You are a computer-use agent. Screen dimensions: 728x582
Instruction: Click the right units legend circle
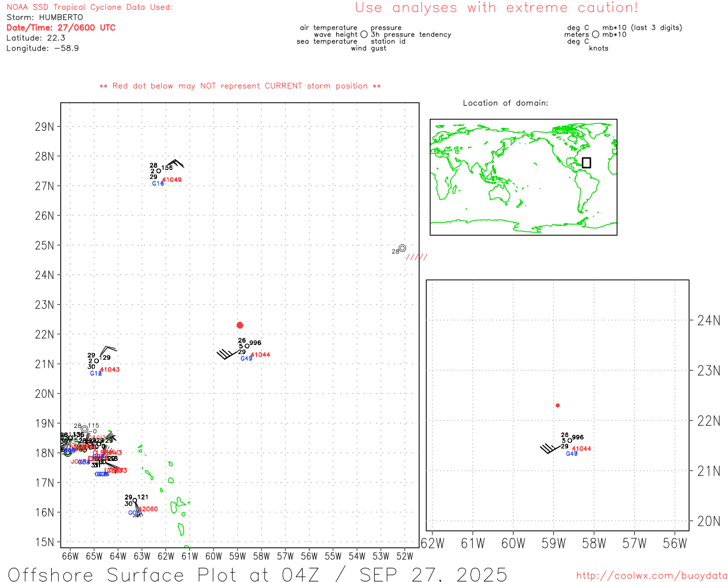point(595,35)
